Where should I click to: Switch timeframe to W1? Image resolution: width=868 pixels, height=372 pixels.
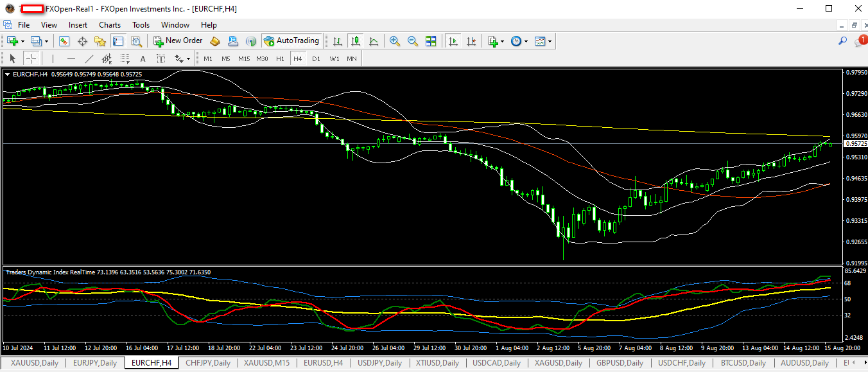tap(334, 58)
